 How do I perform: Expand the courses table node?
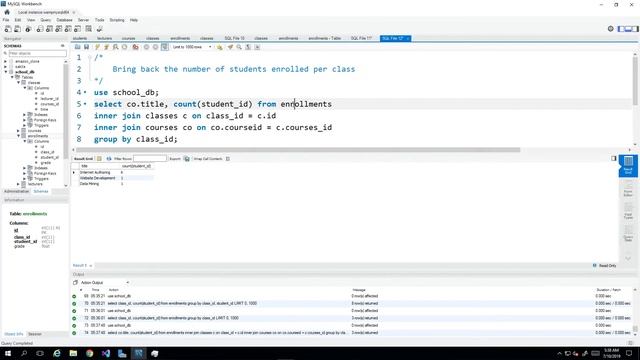[18, 131]
